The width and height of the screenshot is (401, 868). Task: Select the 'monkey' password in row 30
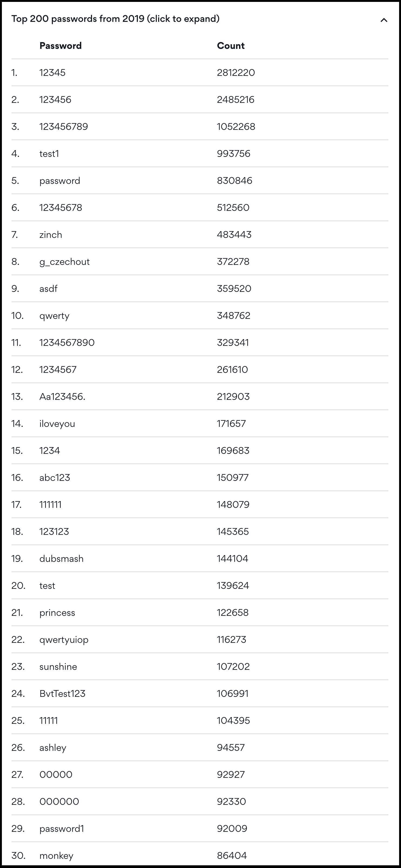[x=56, y=856]
